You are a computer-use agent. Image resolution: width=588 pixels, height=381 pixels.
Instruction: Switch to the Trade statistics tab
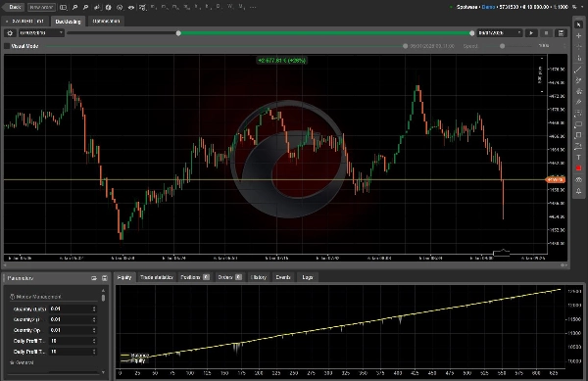tap(157, 277)
